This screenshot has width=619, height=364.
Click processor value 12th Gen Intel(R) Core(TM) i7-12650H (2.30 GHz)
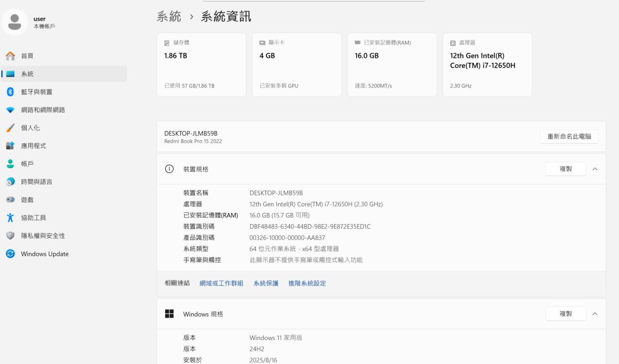pyautogui.click(x=316, y=204)
